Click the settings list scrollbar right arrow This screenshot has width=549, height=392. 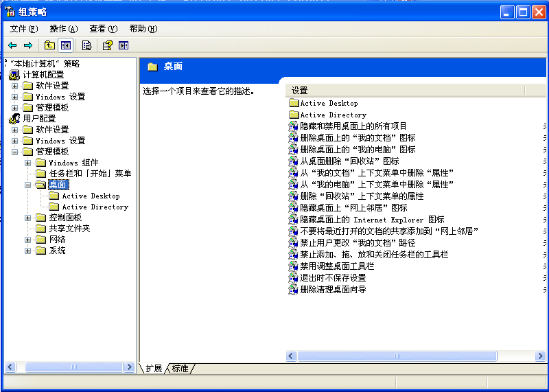(540, 356)
